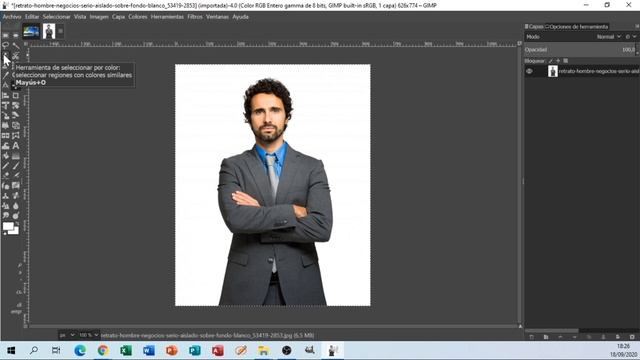This screenshot has width=640, height=360.
Task: Switch to Opciones de herramienta tab
Action: [x=577, y=27]
